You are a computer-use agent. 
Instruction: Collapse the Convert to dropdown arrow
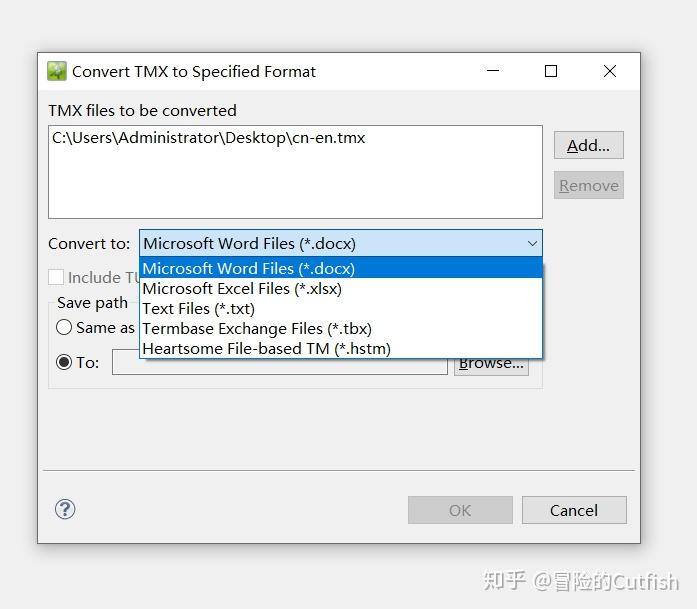(532, 243)
